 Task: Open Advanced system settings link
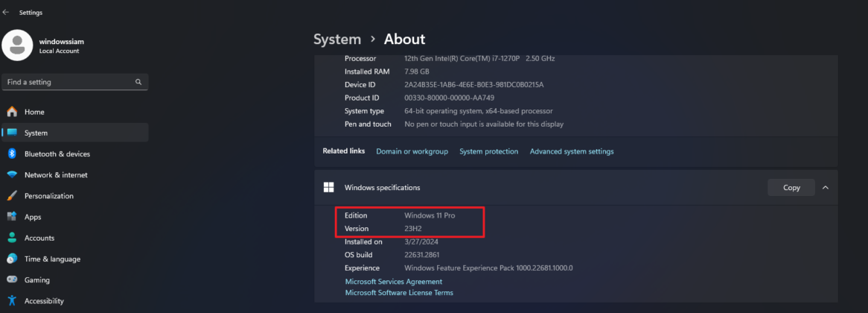572,151
